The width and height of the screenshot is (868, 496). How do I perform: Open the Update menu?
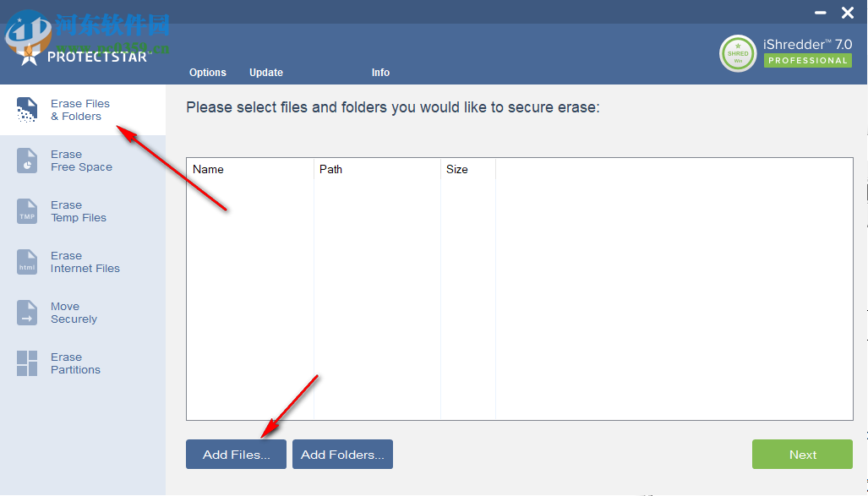(x=266, y=73)
